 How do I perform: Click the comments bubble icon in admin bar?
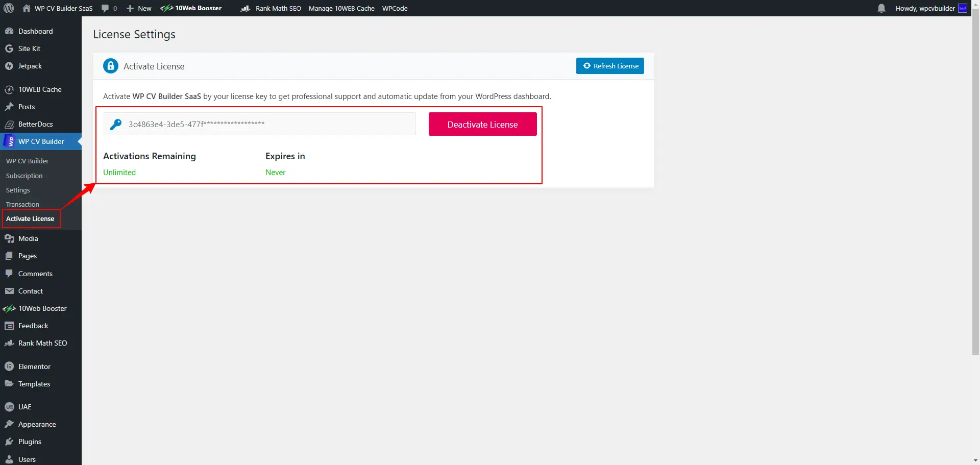point(105,8)
